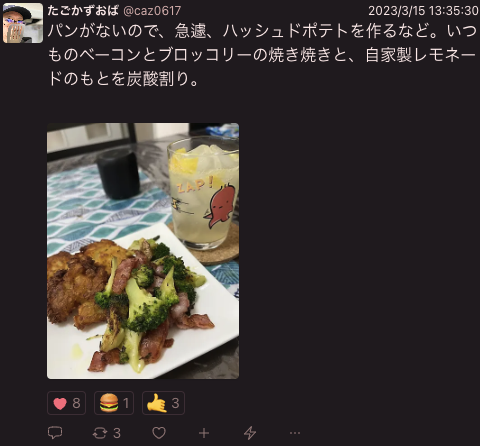Screen dimensions: 480x446
Task: Add an emoji reaction via plus icon
Action: (204, 433)
